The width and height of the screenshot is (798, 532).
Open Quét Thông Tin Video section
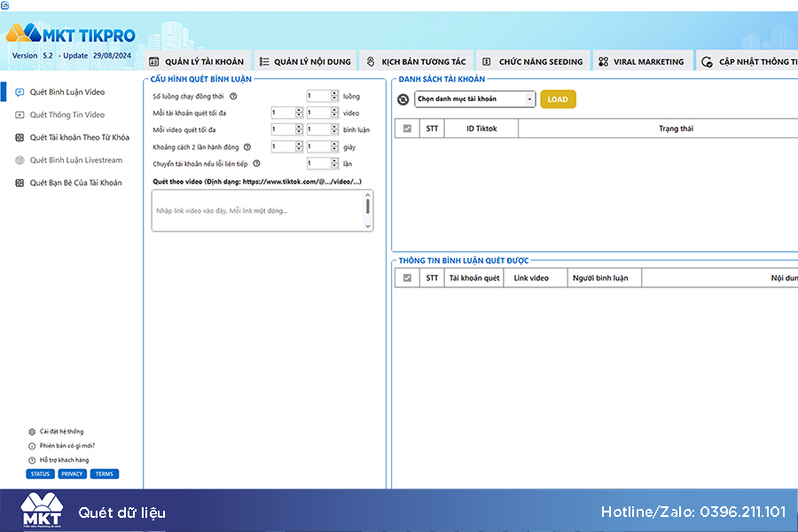[67, 115]
